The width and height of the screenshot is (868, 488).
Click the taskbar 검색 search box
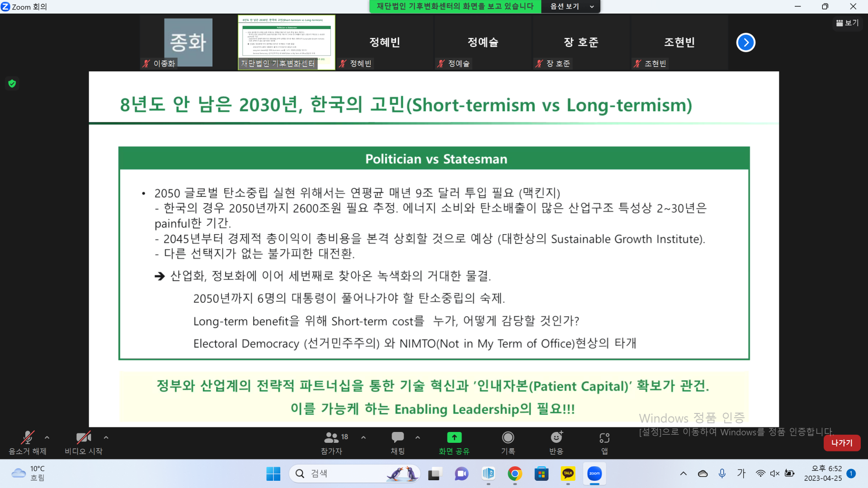[x=355, y=474]
